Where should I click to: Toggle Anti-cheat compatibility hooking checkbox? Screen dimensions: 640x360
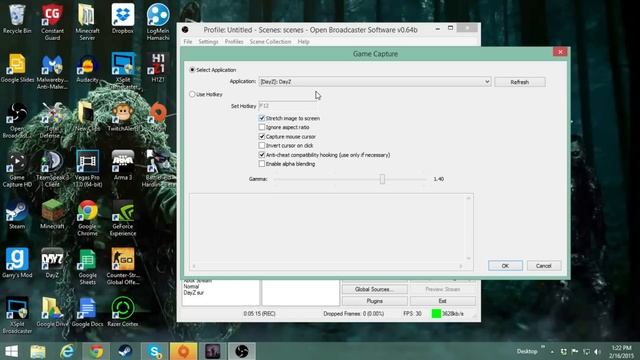(x=262, y=155)
